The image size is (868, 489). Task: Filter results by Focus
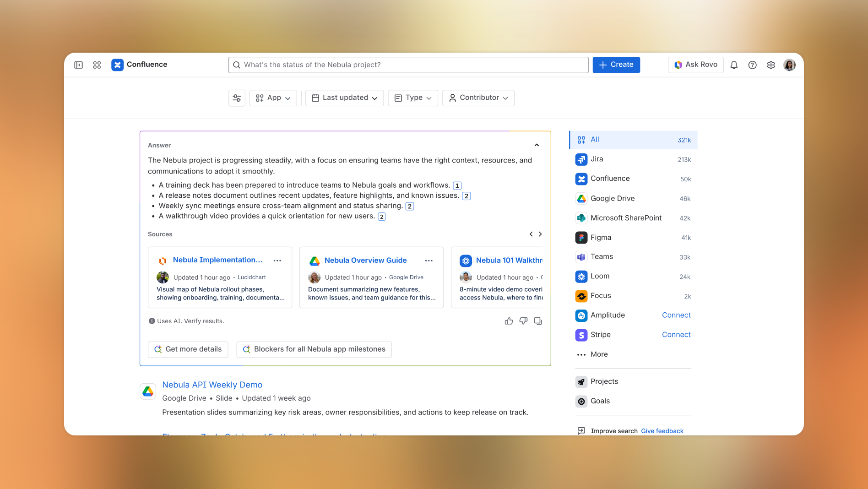pyautogui.click(x=633, y=296)
